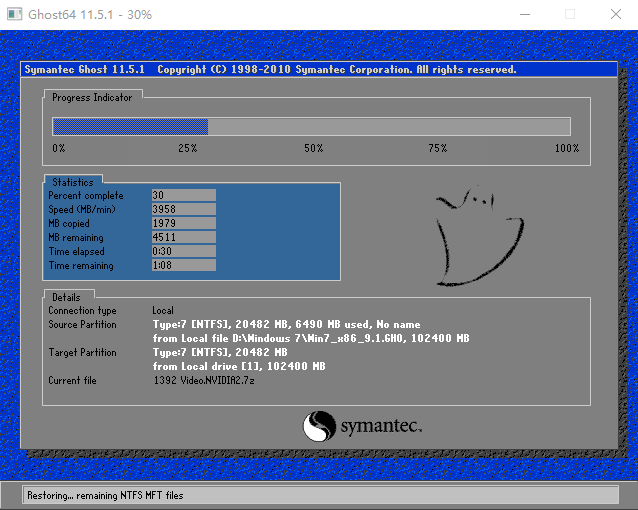
Task: Click current file '1392 Video.NVIDIA2.7z'
Action: pyautogui.click(x=204, y=381)
